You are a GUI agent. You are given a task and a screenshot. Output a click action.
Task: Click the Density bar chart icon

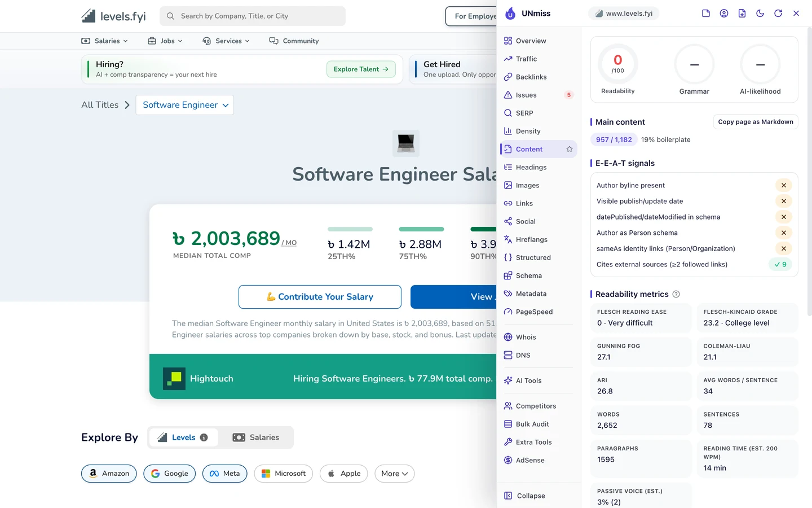pos(508,131)
